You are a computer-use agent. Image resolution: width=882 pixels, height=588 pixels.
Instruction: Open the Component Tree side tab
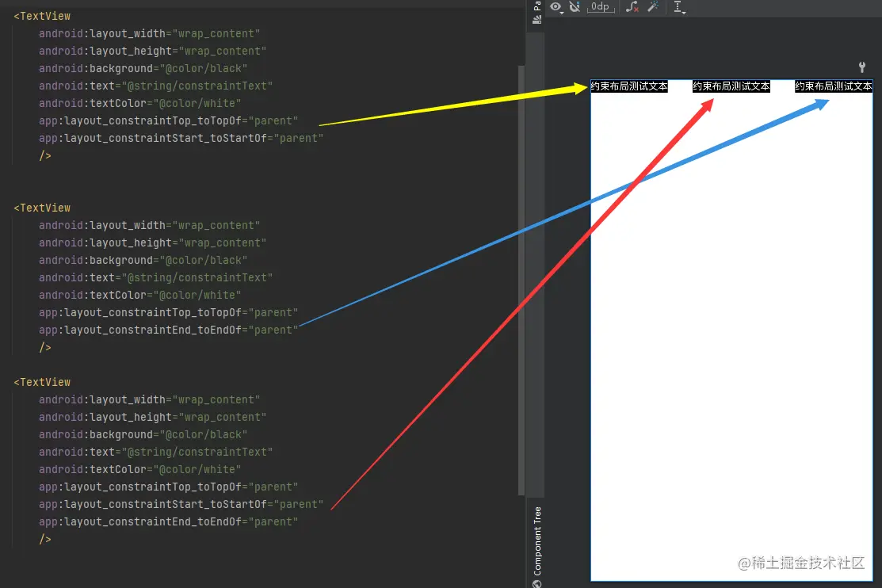(x=537, y=546)
